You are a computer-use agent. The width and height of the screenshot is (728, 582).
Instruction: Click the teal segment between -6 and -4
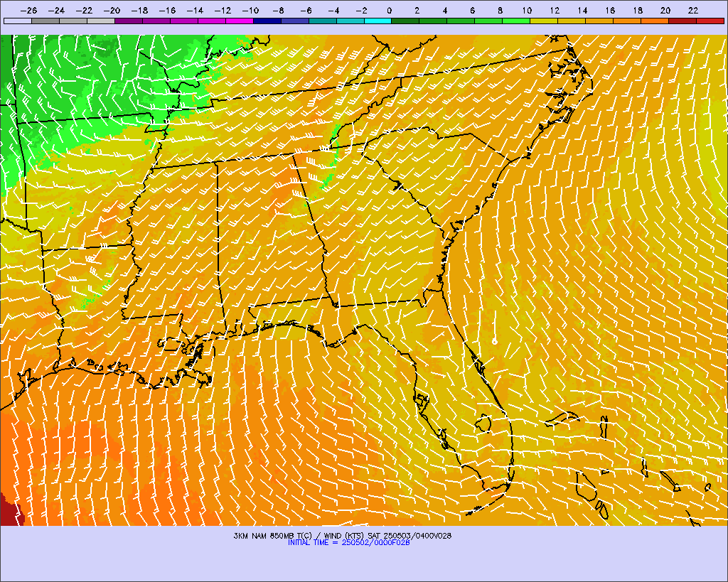(x=323, y=21)
